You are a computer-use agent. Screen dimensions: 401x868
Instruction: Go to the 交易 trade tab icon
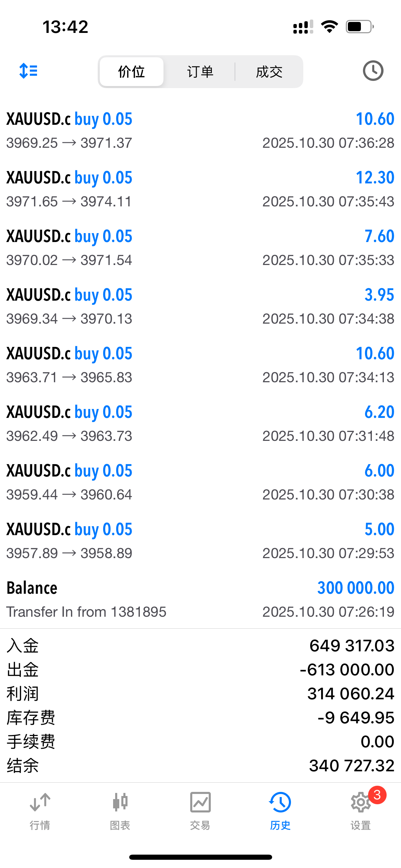(x=200, y=802)
